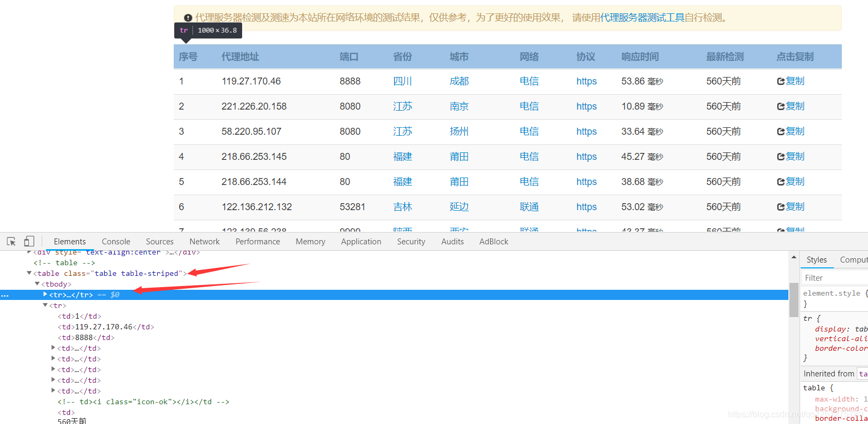This screenshot has width=868, height=424.
Task: Click the 四川 province link
Action: [x=402, y=81]
